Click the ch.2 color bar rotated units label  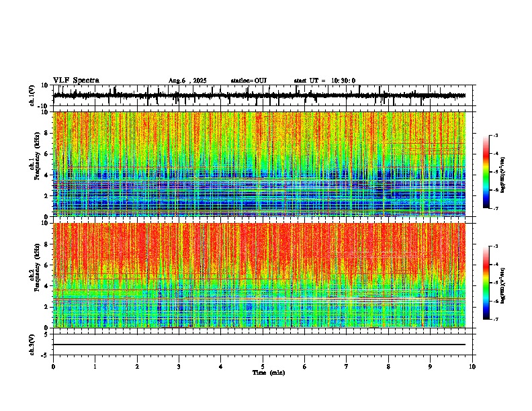click(502, 285)
